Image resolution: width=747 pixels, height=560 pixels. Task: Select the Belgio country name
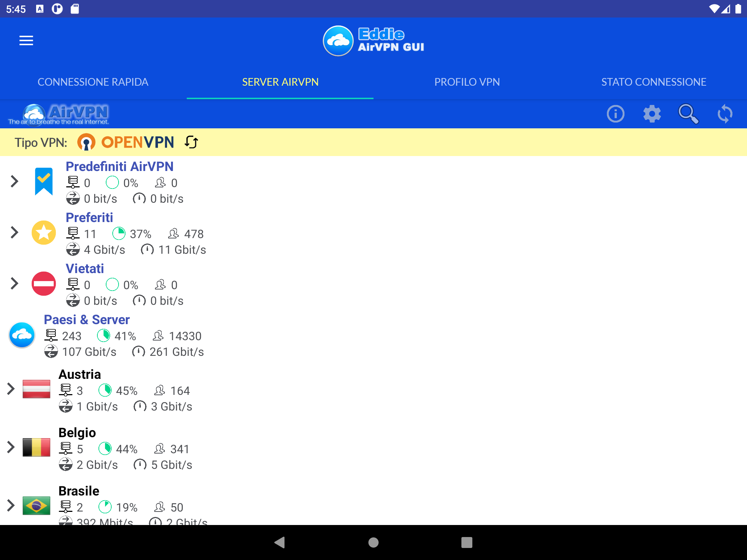tap(77, 433)
